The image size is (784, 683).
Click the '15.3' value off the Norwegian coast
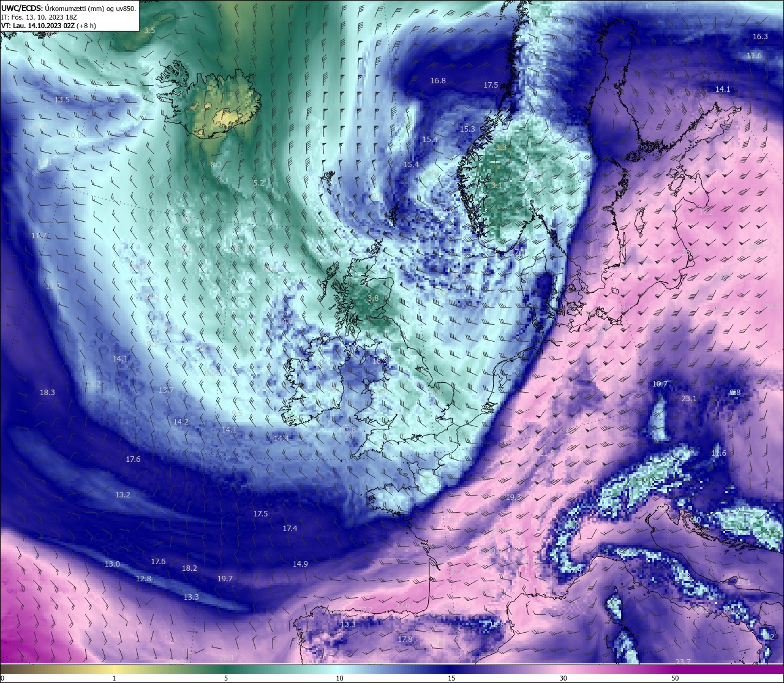point(467,129)
